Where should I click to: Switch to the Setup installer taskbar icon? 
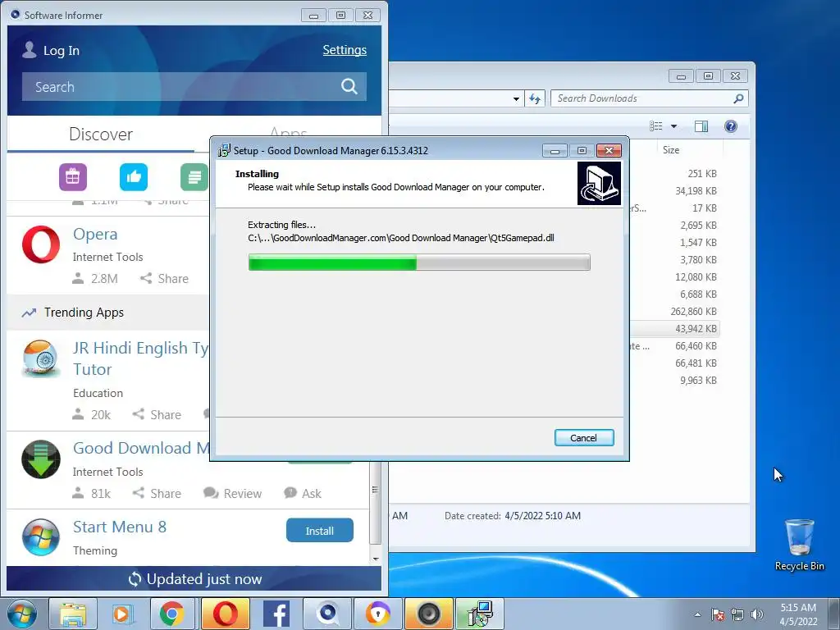pos(479,614)
